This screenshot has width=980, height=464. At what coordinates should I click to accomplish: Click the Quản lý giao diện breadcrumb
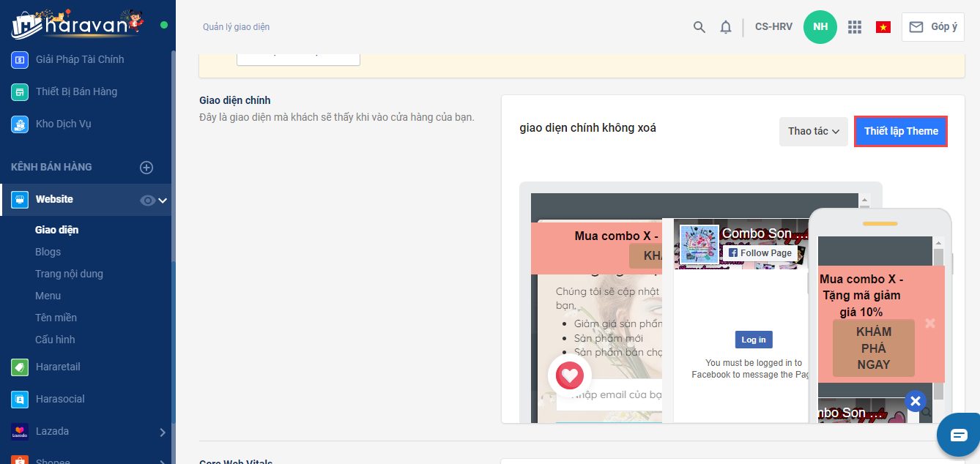(x=237, y=27)
